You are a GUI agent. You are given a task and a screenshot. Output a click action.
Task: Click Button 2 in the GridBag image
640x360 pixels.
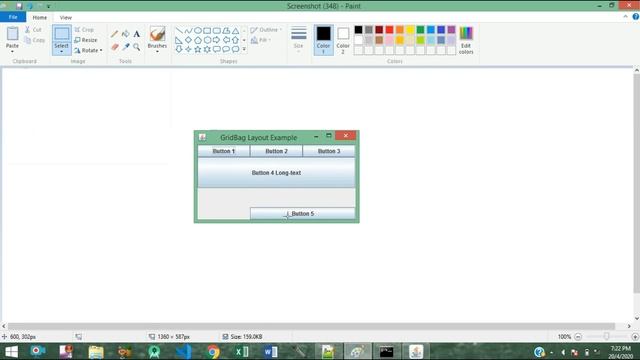276,151
